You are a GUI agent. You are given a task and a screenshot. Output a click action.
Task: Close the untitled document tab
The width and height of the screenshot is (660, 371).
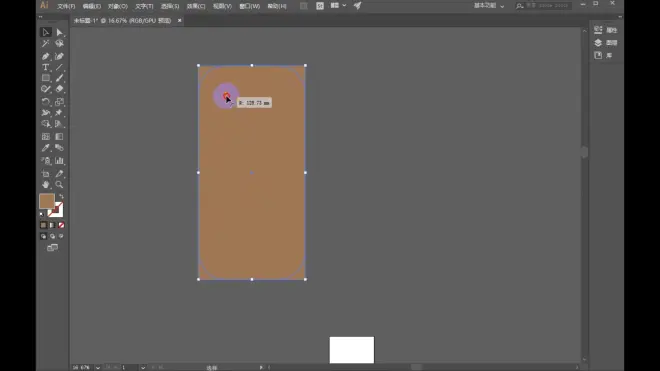click(x=180, y=20)
